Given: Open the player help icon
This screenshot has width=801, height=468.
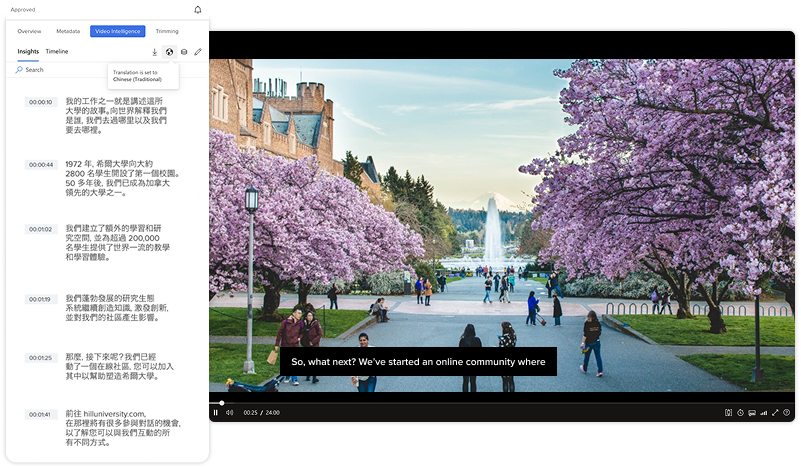Looking at the screenshot, I should [x=786, y=412].
